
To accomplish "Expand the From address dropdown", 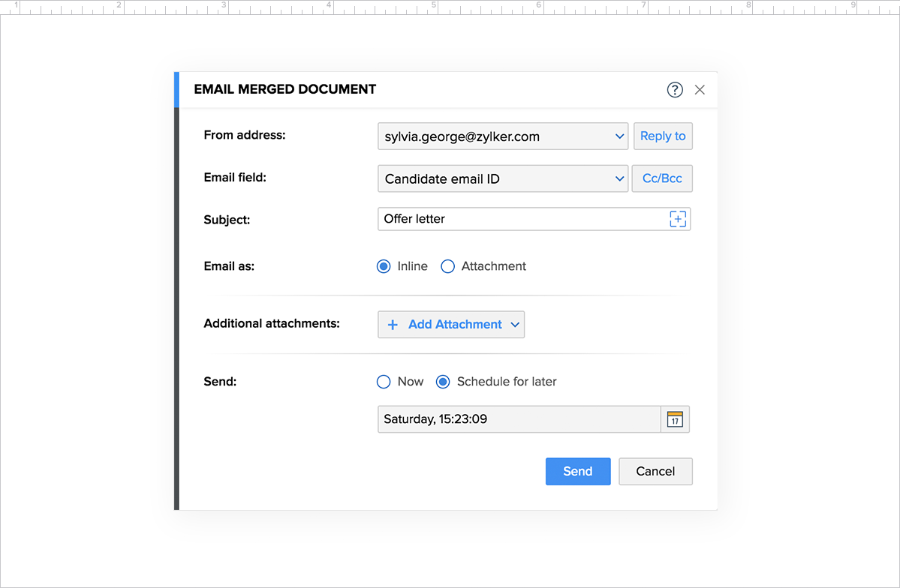I will [x=619, y=136].
